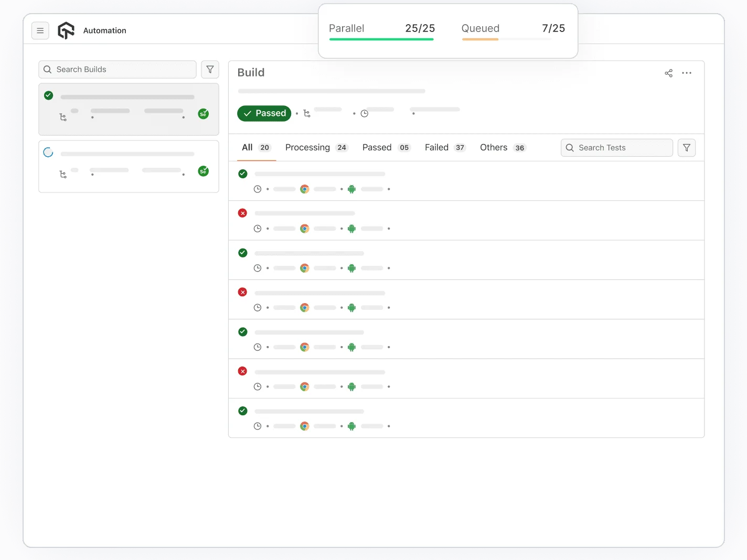Click the Android icon on the failed second test
Viewport: 747px width, 560px height.
(351, 229)
